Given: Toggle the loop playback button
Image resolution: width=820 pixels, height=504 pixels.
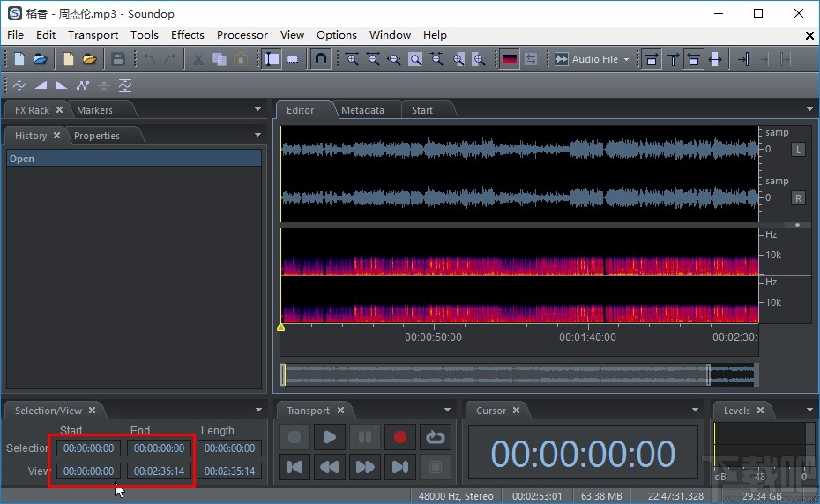Looking at the screenshot, I should click(x=435, y=437).
